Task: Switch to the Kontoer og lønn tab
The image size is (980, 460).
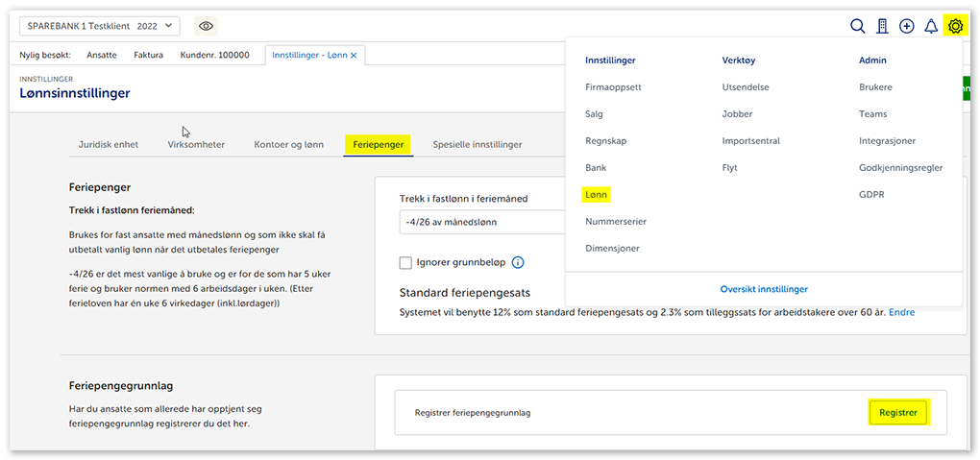Action: click(288, 144)
